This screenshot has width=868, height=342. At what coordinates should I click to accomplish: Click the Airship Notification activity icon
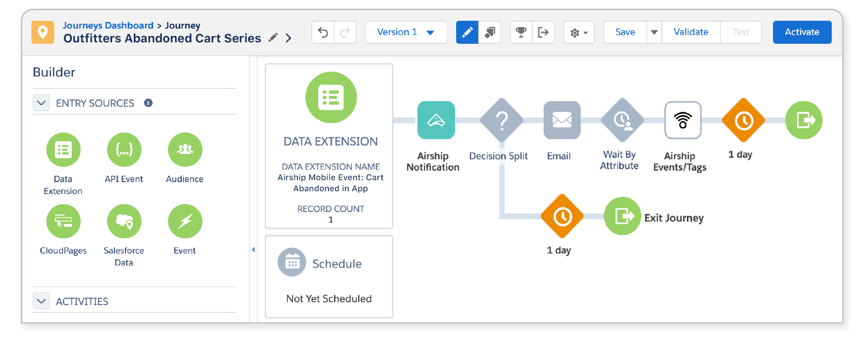(436, 120)
